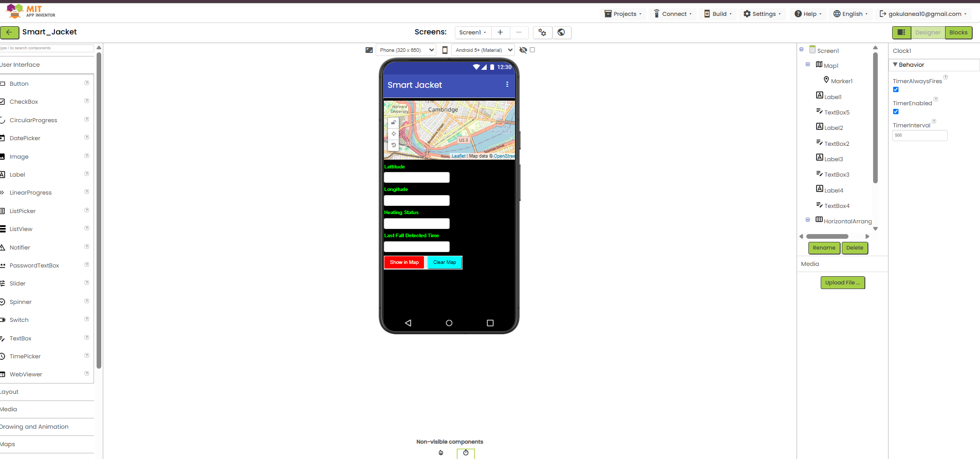Toggle the TimerAlwaysFires checkbox
Viewport: 980px width, 459px height.
[x=896, y=90]
